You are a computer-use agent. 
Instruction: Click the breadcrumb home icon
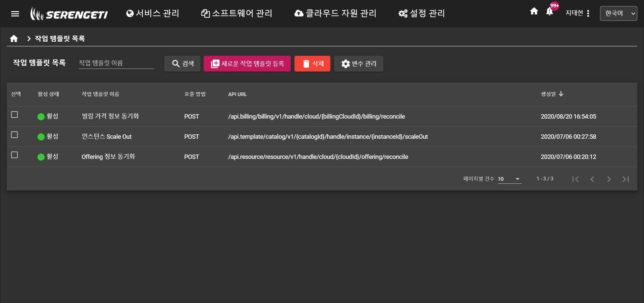tap(14, 39)
